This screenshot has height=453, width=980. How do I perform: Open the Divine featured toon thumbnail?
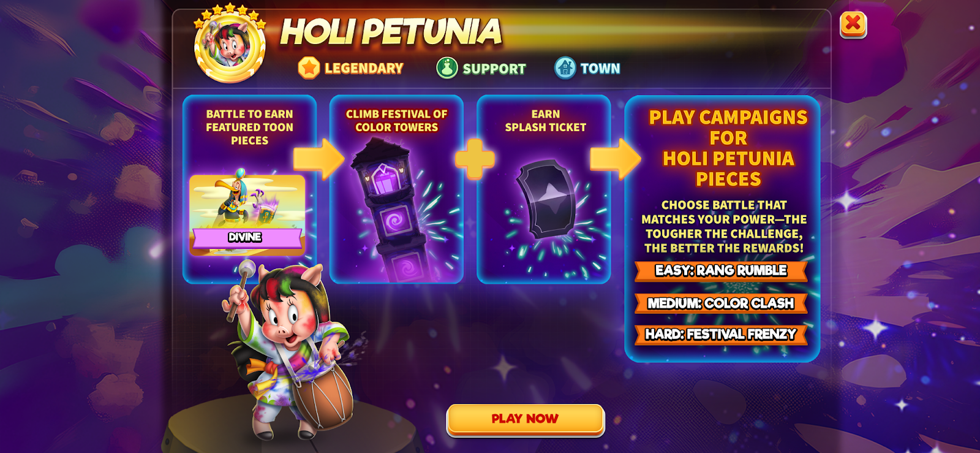coord(247,215)
